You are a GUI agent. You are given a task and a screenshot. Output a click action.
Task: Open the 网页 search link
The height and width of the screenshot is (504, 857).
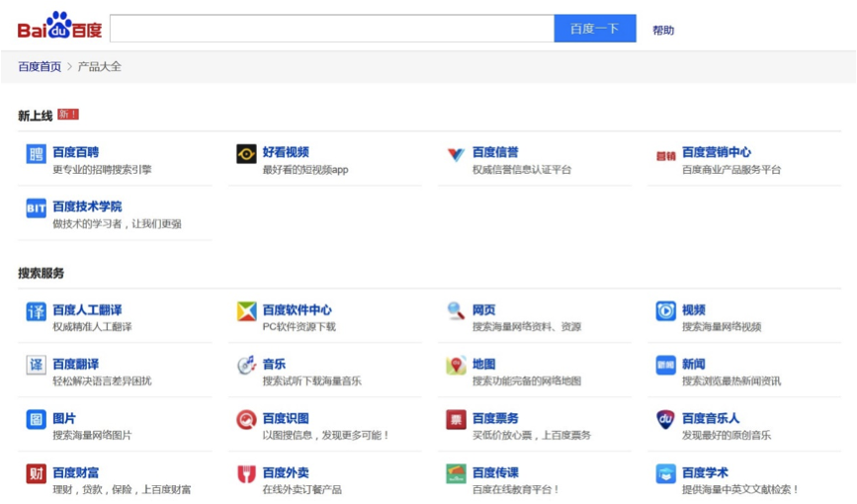[x=483, y=310]
